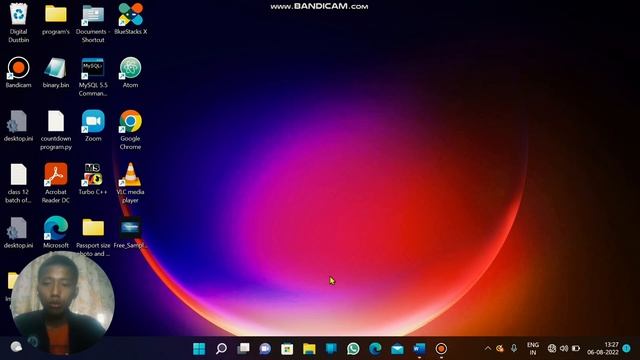Select the Documents - Shortcut icon
This screenshot has width=640, height=360.
click(x=93, y=23)
